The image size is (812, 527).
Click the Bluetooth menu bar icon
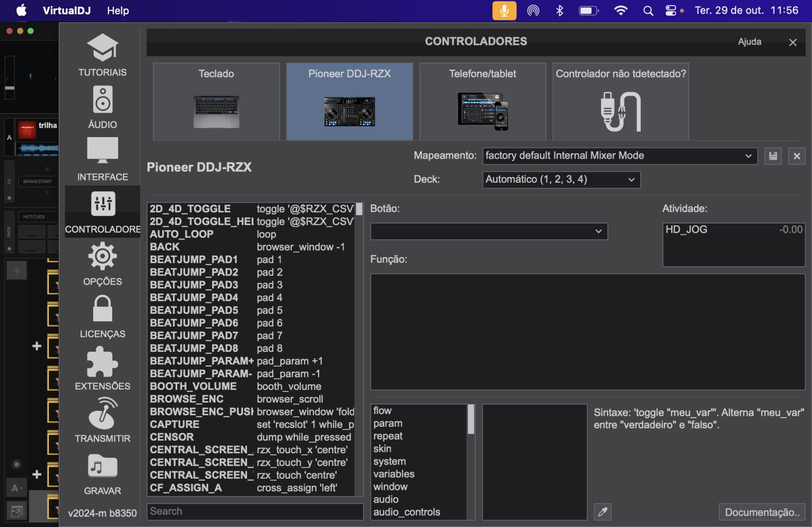pos(560,11)
